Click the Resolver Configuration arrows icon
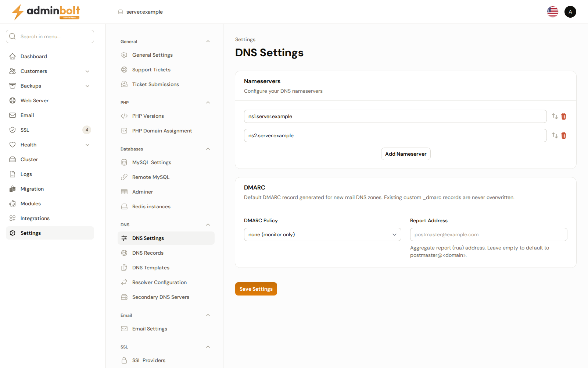 [124, 282]
